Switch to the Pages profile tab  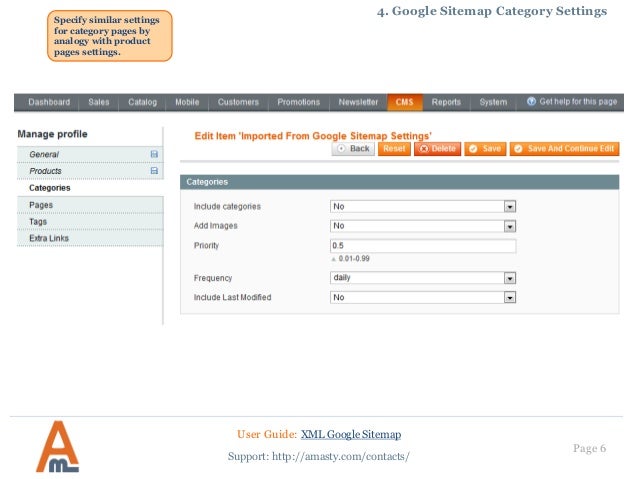tap(90, 205)
